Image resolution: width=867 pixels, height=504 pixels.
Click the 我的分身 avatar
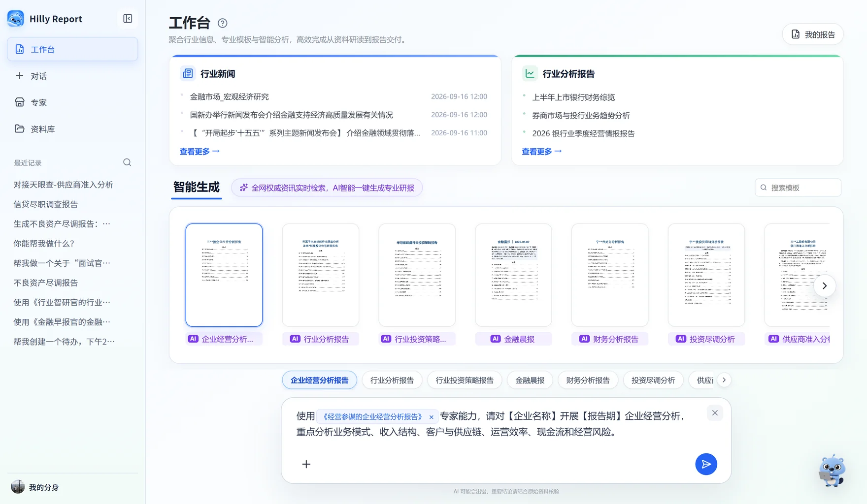pyautogui.click(x=18, y=487)
